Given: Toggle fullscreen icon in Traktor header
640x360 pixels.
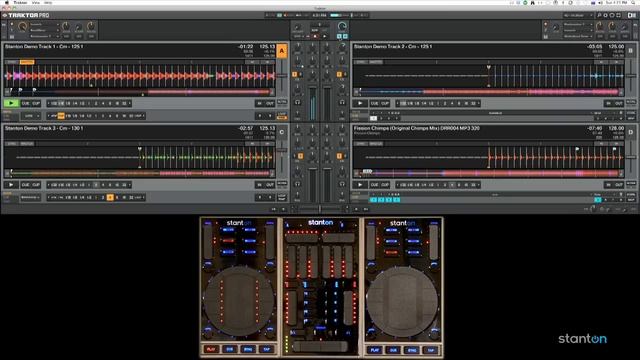Looking at the screenshot, I should coord(618,15).
